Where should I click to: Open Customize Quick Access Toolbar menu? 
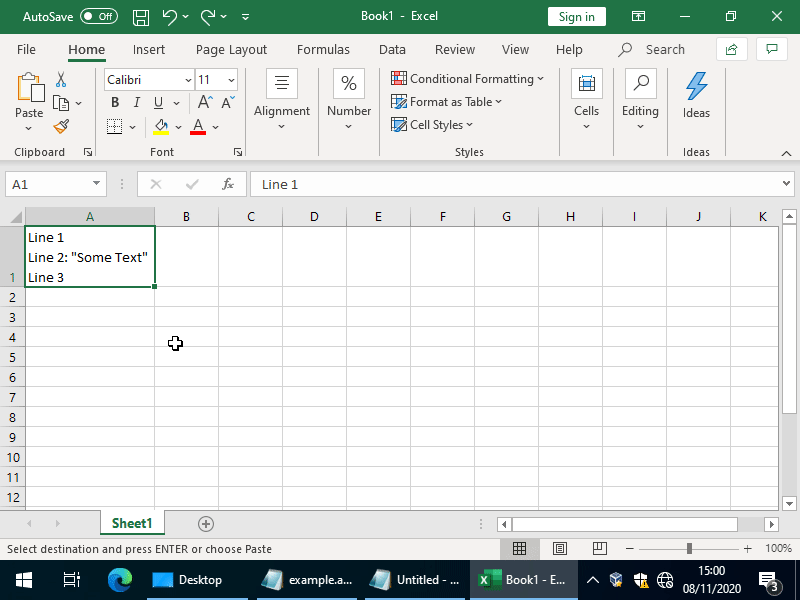point(245,17)
